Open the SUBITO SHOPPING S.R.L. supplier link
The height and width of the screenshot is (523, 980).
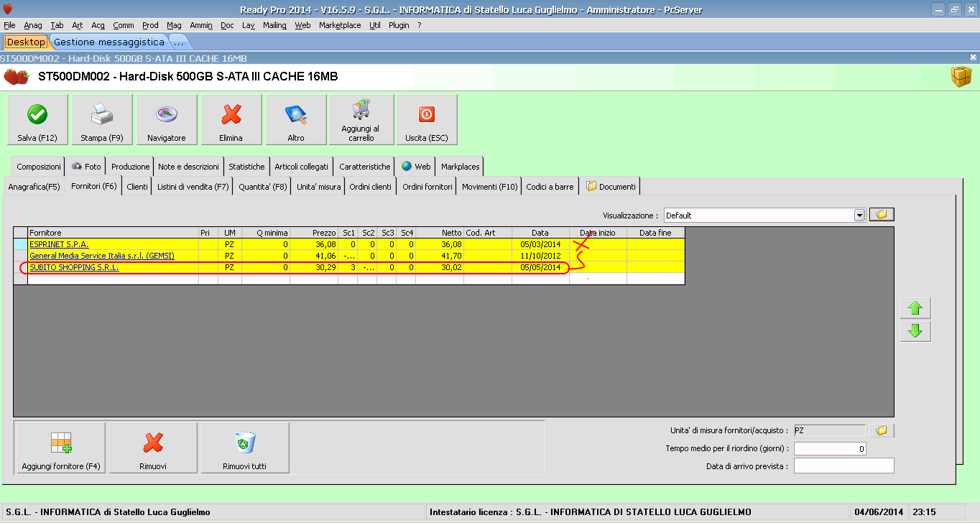(74, 267)
